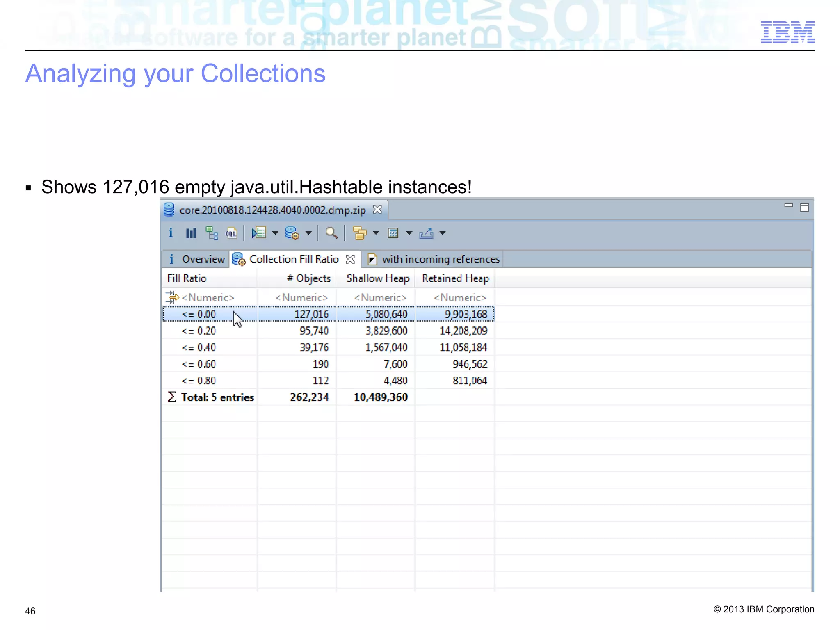840x630 pixels.
Task: Select the <= 0.00 fill ratio row
Action: coord(328,314)
